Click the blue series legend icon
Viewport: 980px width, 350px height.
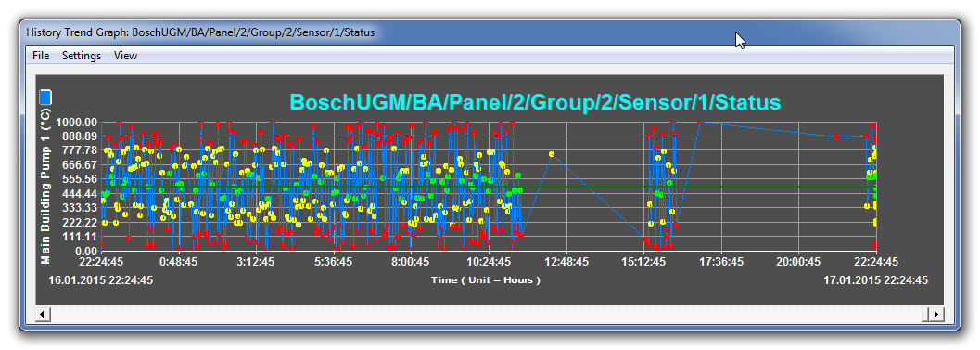click(45, 97)
